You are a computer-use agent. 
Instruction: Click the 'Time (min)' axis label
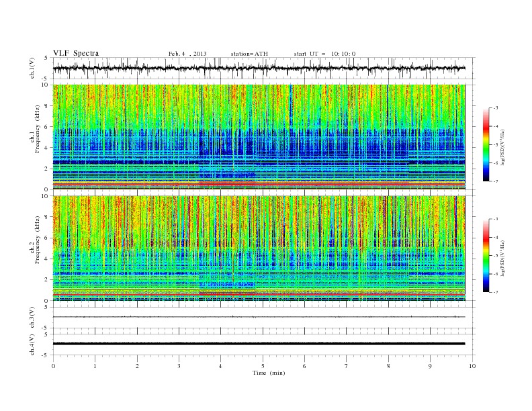tap(269, 373)
